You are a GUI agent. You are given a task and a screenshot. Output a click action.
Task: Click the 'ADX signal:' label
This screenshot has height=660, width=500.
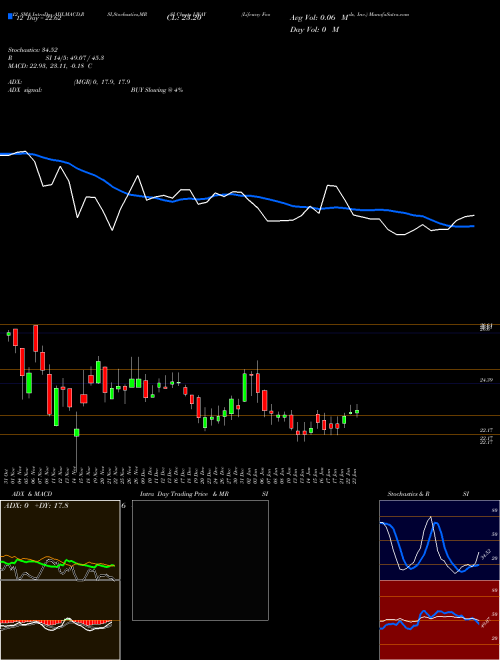[24, 90]
